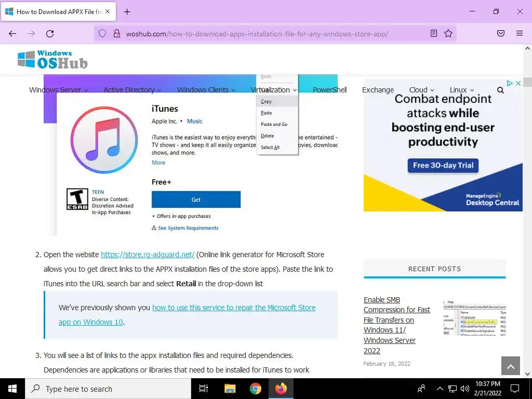Bookmark this page with the star icon
The image size is (532, 399).
448,33
